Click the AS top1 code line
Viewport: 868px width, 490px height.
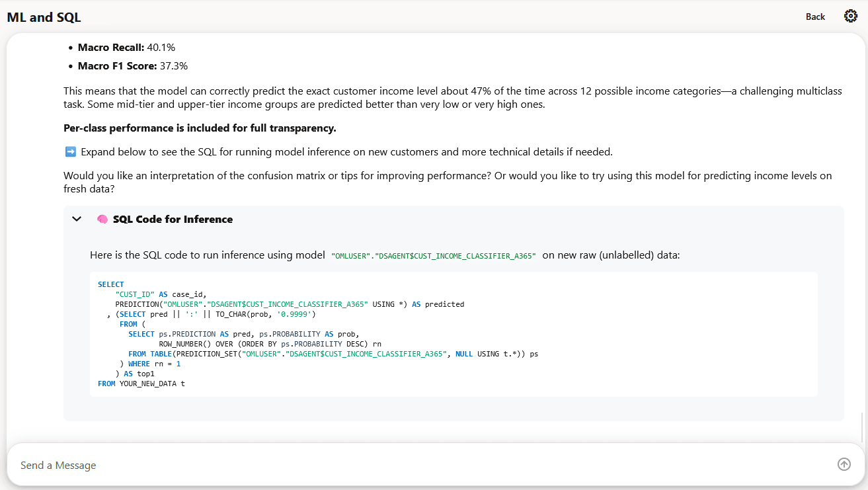135,374
